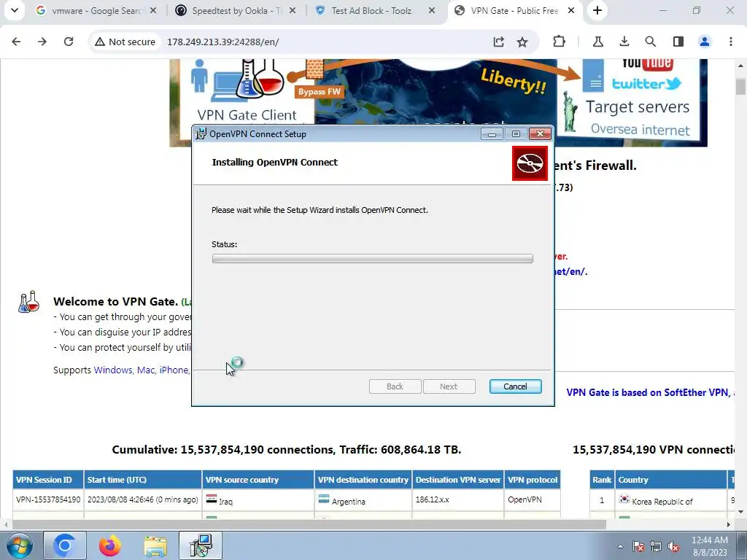Screen dimensions: 747x560
Task: Open Chrome extensions puzzle icon
Action: [x=559, y=42]
